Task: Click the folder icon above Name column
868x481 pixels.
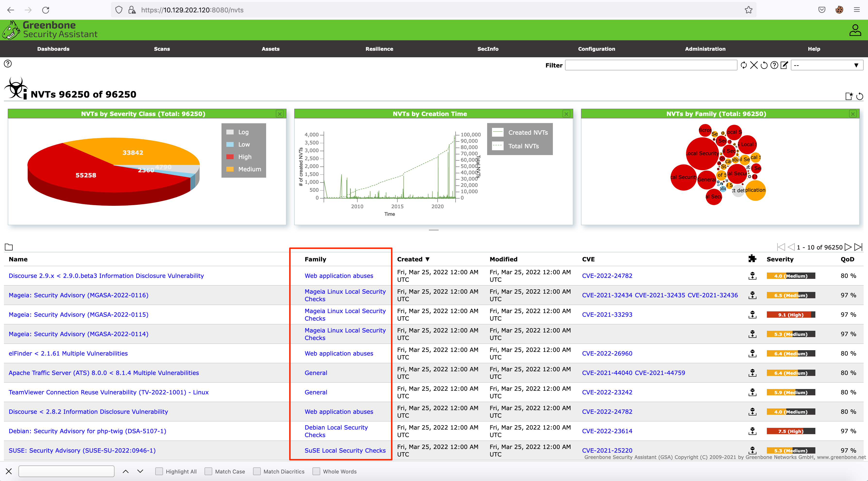Action: click(9, 247)
